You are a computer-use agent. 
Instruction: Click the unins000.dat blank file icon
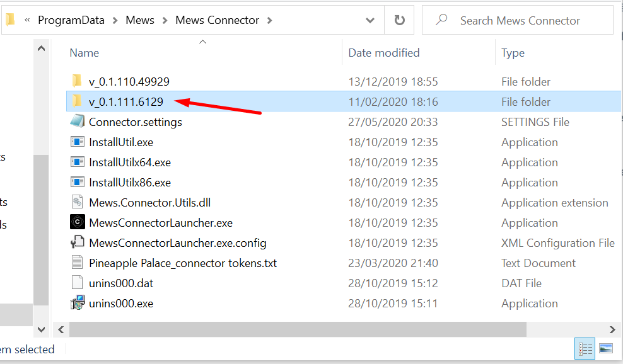pyautogui.click(x=77, y=283)
